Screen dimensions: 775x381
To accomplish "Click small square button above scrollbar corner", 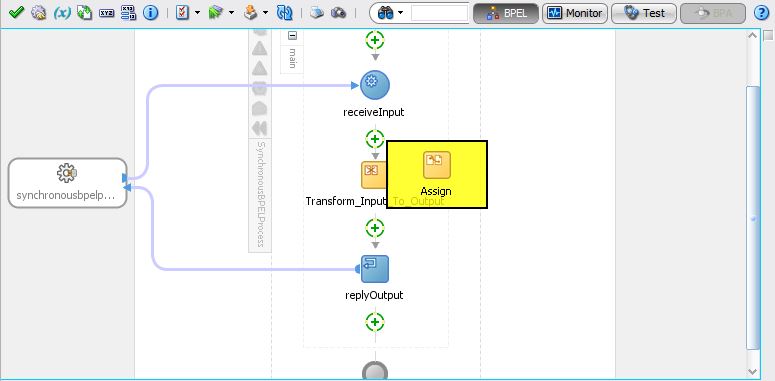I will click(768, 36).
